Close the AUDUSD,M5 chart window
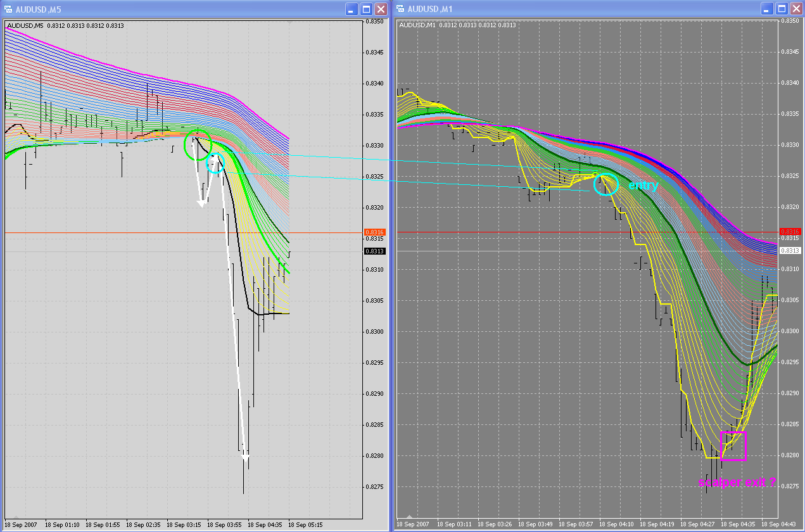 tap(381, 9)
